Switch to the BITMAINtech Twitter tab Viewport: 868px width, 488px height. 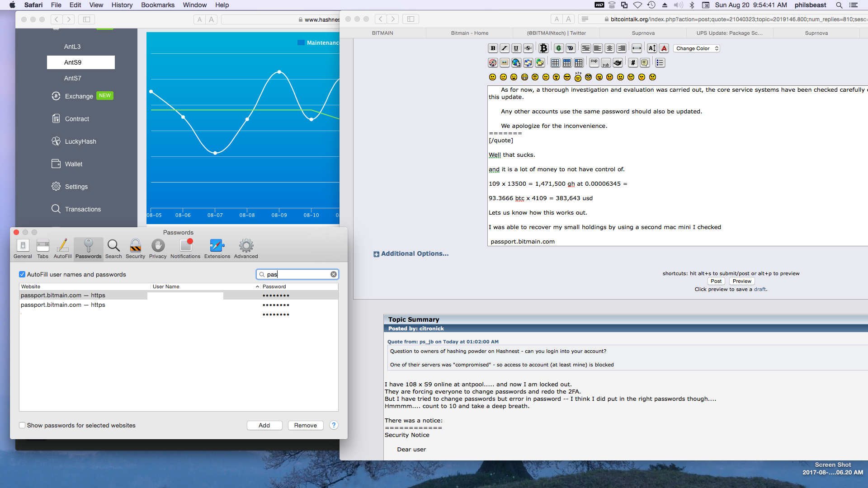pyautogui.click(x=556, y=33)
